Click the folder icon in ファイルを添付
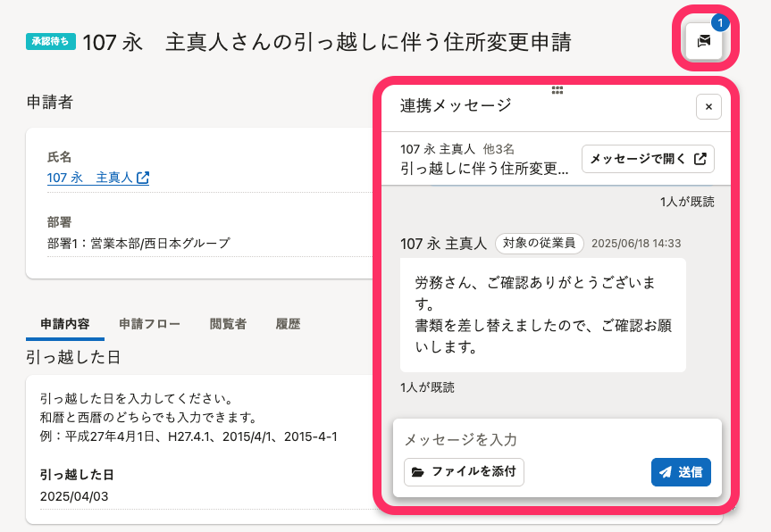Image resolution: width=771 pixels, height=532 pixels. coord(418,472)
